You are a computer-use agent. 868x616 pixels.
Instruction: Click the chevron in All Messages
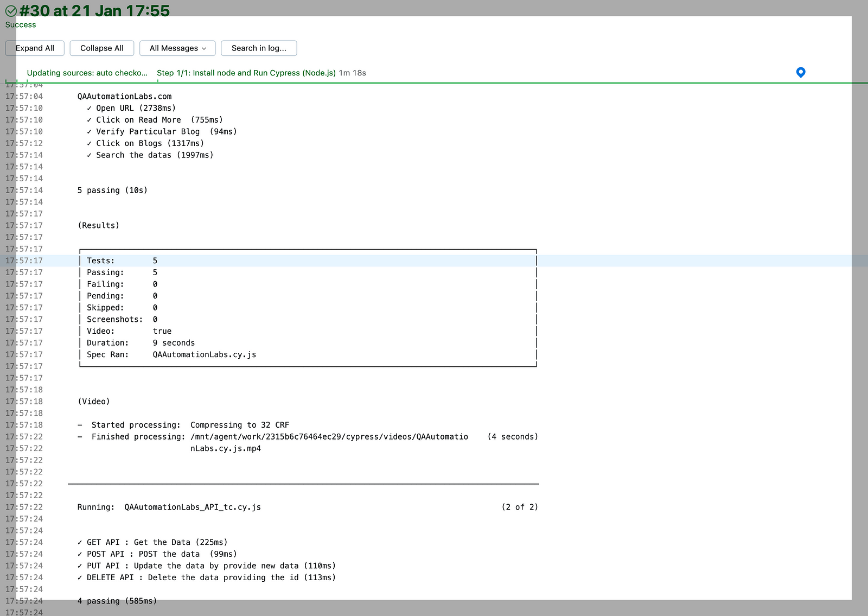204,48
